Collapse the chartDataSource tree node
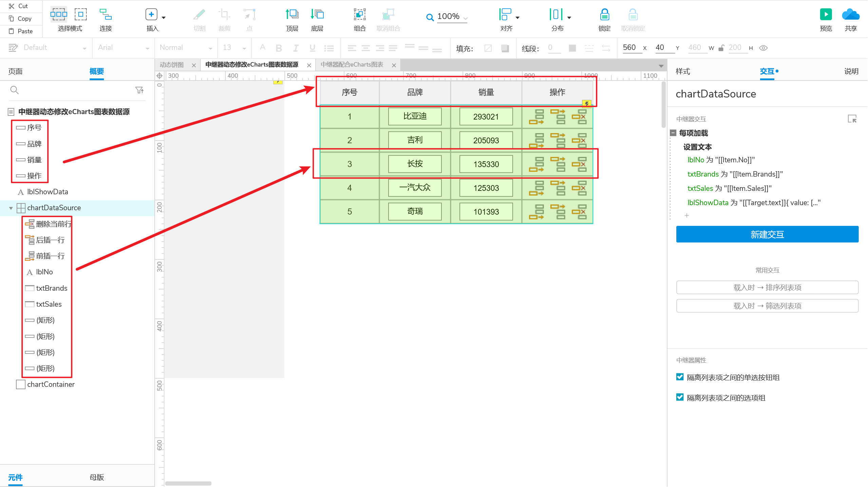Screen dimensions: 868x487 (11, 208)
